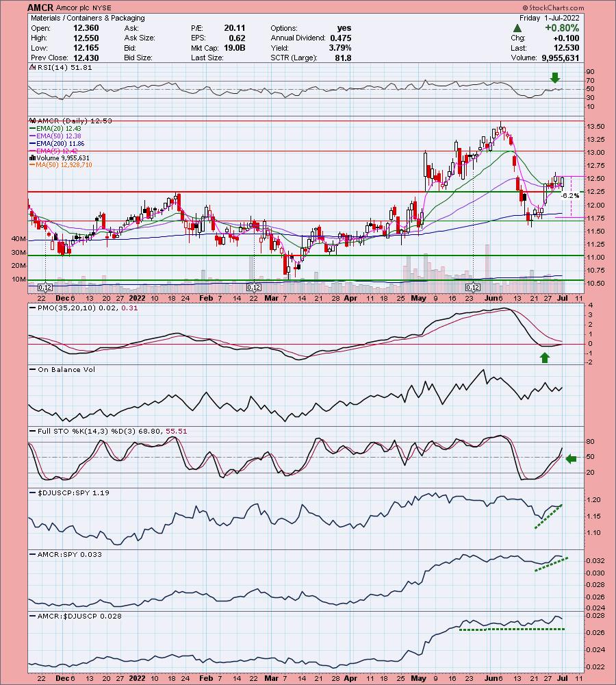Click the Last price value 12.530

(x=566, y=48)
